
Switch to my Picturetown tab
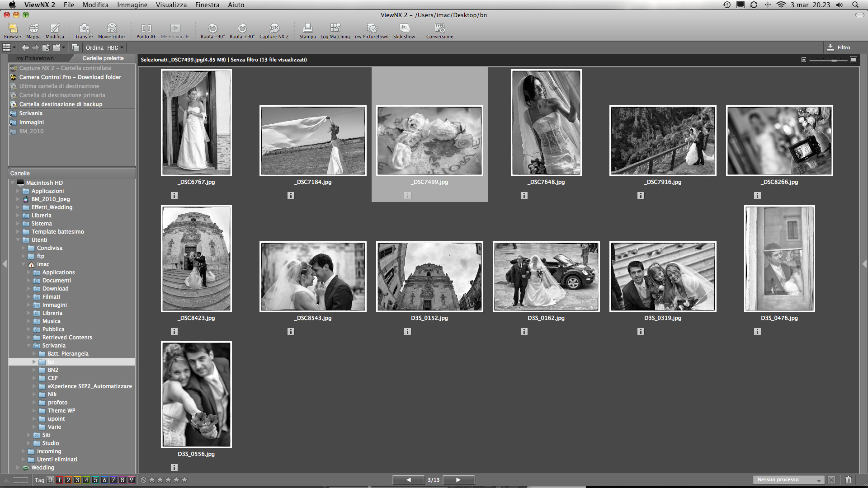click(x=36, y=58)
